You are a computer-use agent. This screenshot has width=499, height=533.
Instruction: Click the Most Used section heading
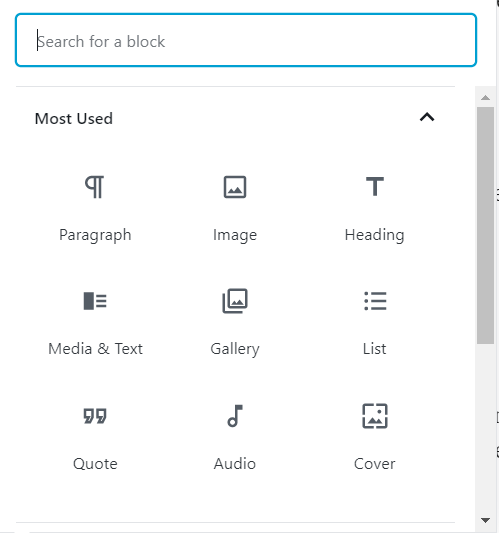(74, 119)
